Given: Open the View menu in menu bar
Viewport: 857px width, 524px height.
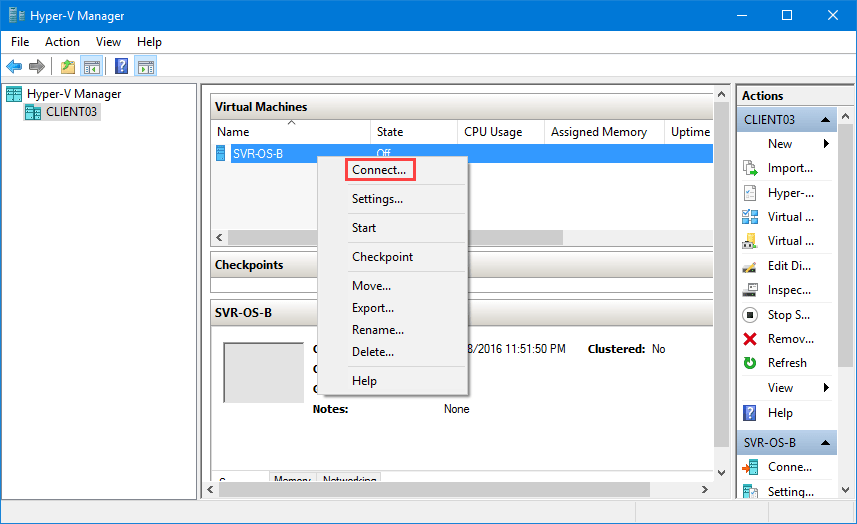Looking at the screenshot, I should (108, 42).
